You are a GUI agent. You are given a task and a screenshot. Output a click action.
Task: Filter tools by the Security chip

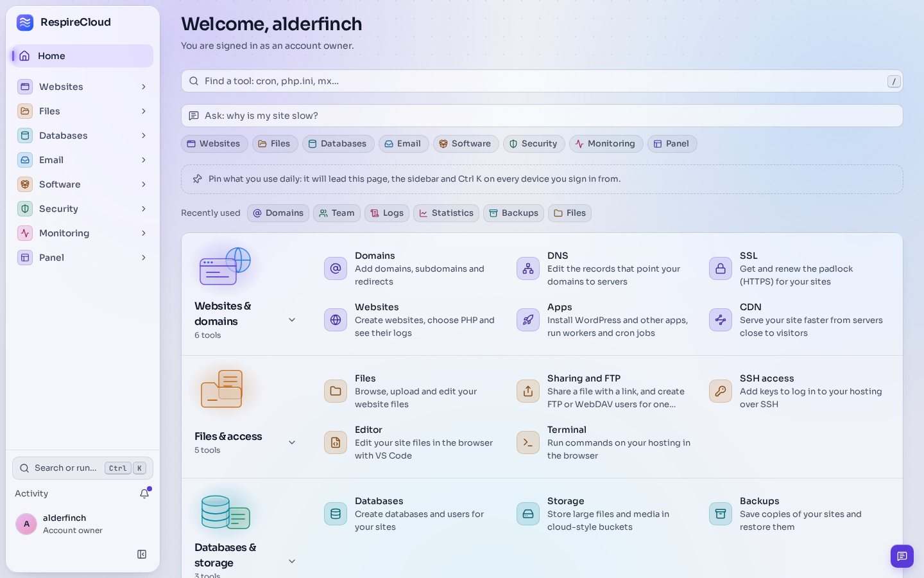(x=534, y=144)
